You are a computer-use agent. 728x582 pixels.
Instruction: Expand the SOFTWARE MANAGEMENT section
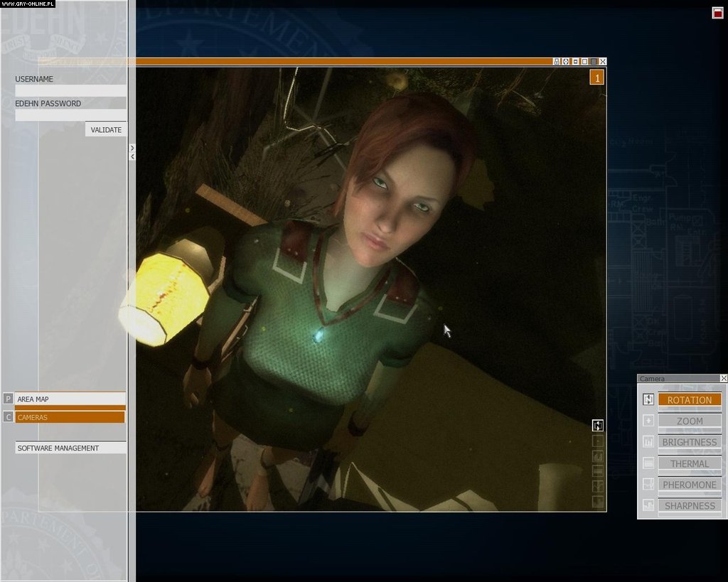coord(70,448)
